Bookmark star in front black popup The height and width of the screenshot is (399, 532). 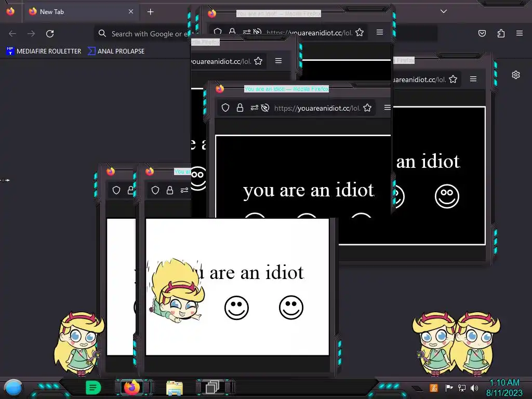point(367,108)
